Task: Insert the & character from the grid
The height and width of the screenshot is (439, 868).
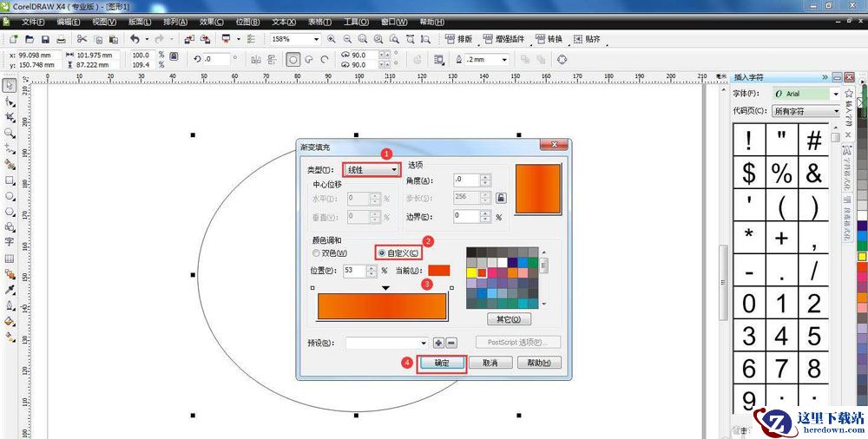Action: (814, 174)
